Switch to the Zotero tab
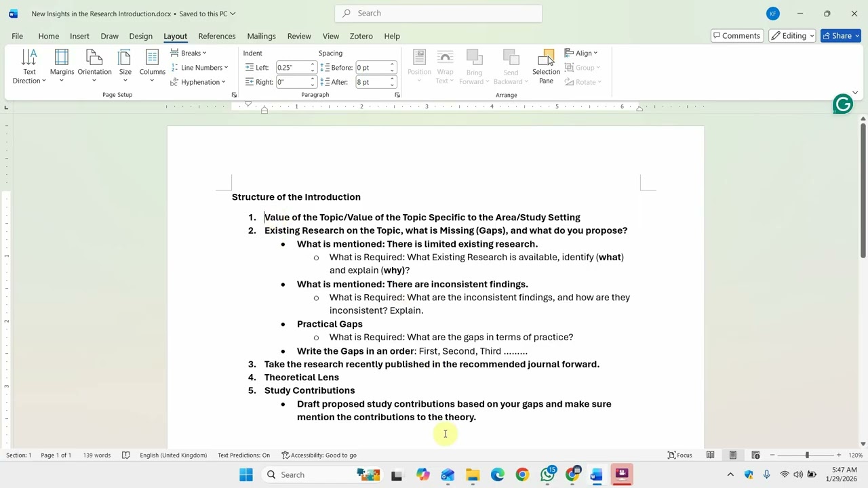 pos(361,36)
